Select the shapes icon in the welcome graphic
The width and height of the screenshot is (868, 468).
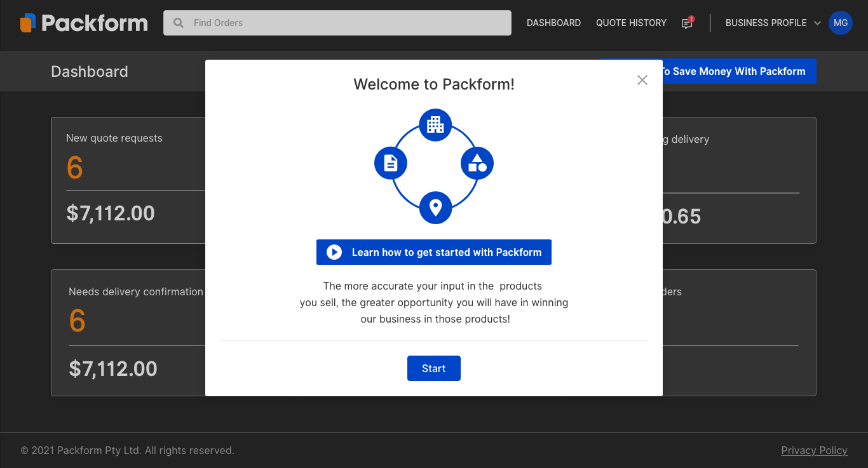[477, 163]
